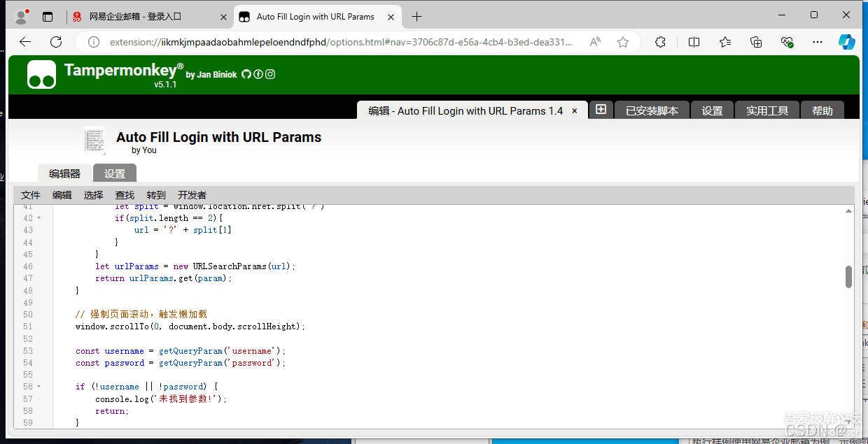868x444 pixels.
Task: Open the browser Extensions puzzle icon
Action: click(x=660, y=42)
